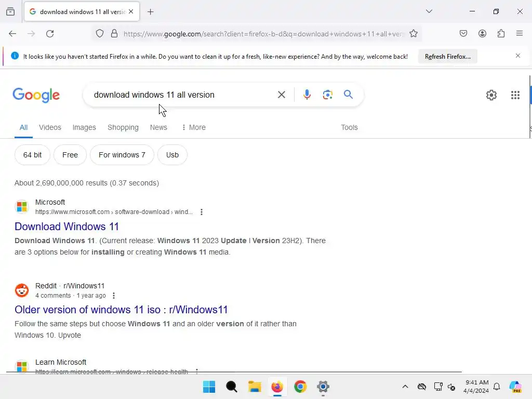Open Microsoft result options three dots
This screenshot has height=399, width=532.
coord(202,212)
